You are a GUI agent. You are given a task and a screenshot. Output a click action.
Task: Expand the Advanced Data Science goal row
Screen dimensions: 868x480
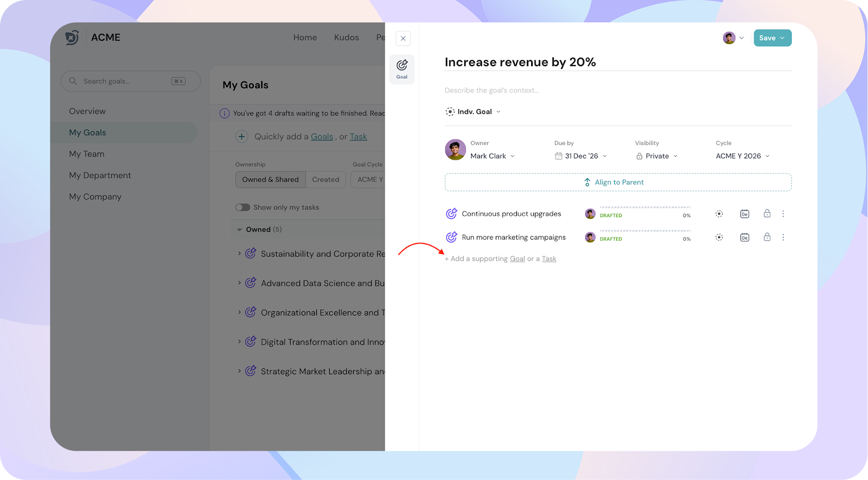point(239,283)
